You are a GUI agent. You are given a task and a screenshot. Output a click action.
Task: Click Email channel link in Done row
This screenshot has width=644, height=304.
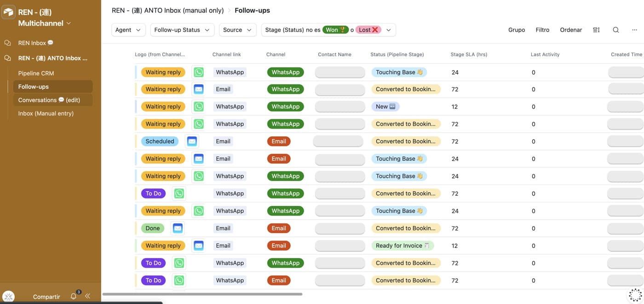pyautogui.click(x=223, y=228)
